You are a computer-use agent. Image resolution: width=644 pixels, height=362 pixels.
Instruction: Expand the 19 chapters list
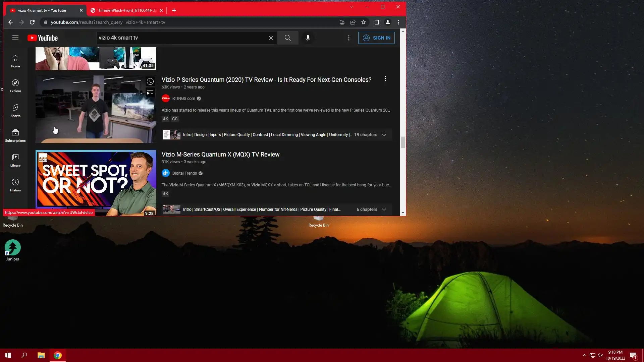click(x=384, y=135)
